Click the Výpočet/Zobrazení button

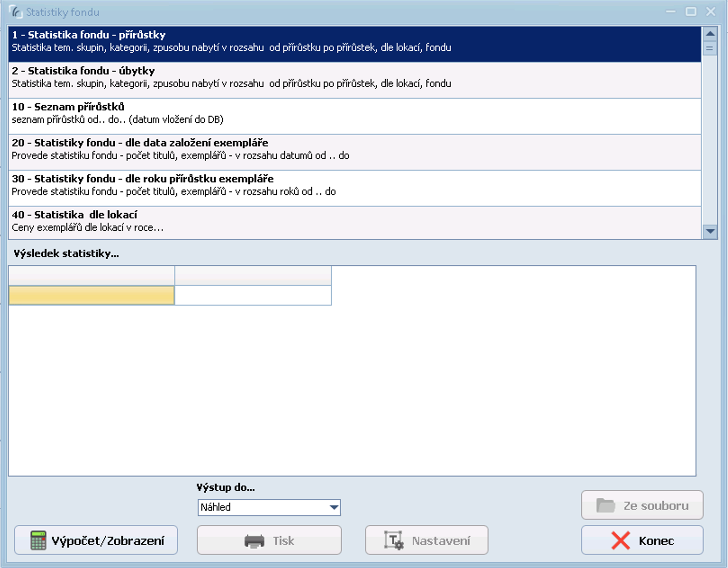click(96, 540)
